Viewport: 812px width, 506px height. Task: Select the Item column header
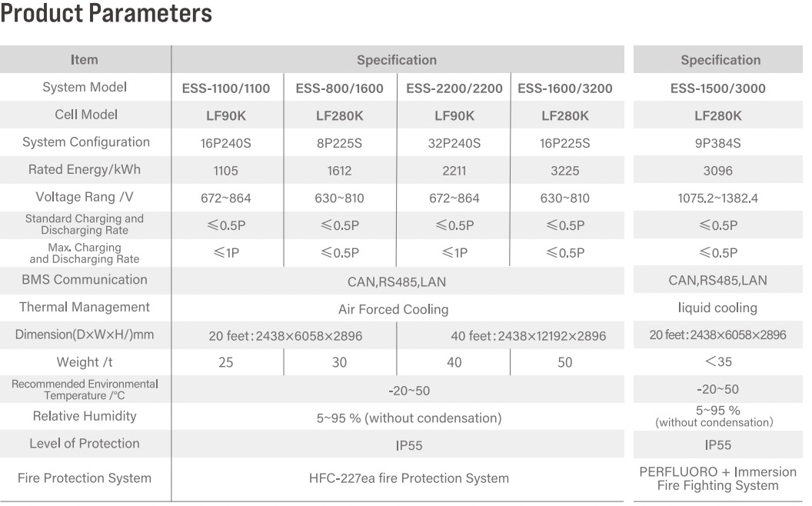85,60
